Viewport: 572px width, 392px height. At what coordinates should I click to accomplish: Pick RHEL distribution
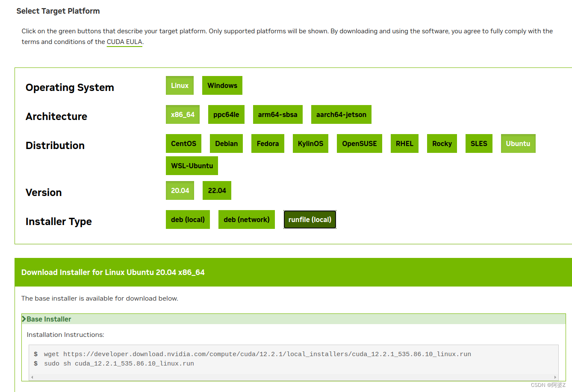click(404, 143)
